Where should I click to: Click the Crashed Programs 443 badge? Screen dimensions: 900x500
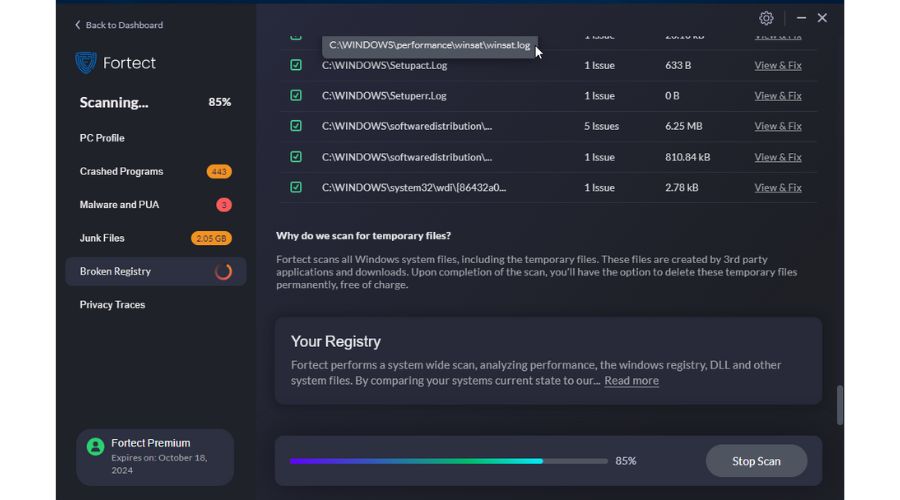(219, 172)
